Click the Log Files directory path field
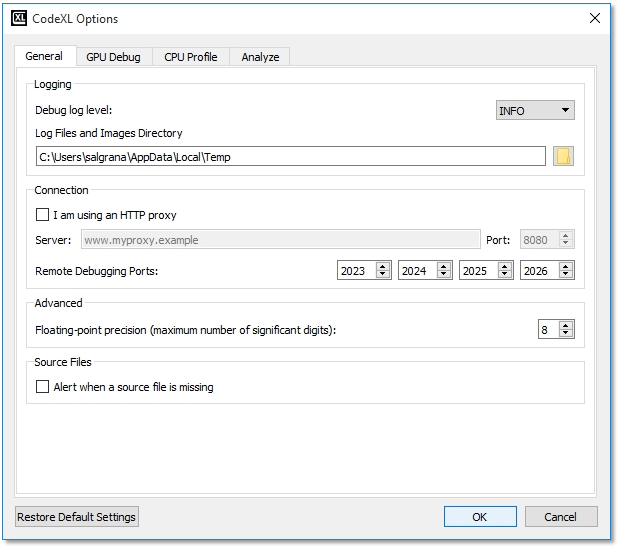 (290, 156)
